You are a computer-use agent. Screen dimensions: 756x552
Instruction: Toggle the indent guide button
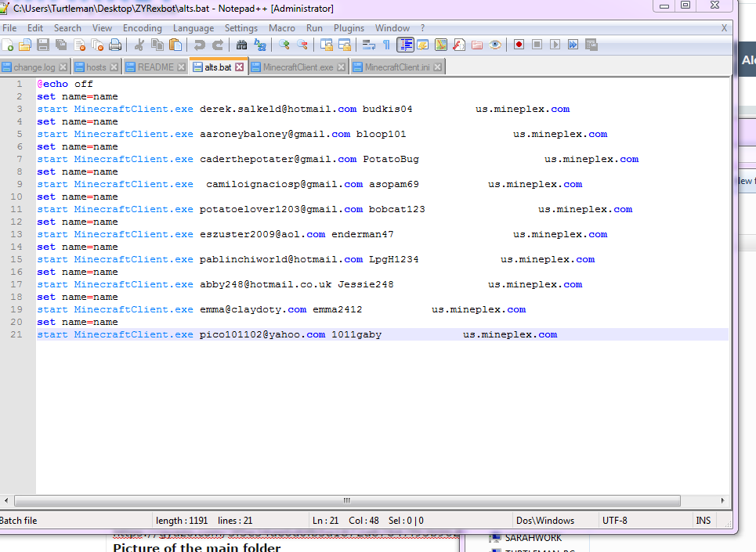point(405,45)
